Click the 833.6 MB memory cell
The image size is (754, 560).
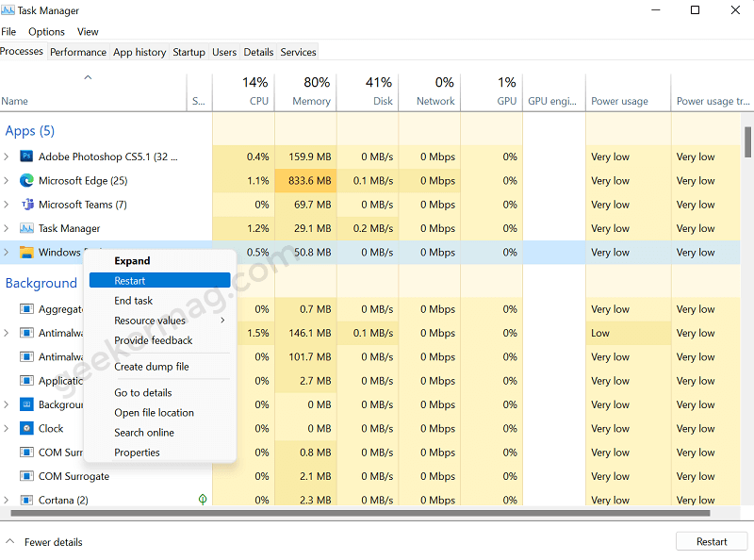pos(305,180)
